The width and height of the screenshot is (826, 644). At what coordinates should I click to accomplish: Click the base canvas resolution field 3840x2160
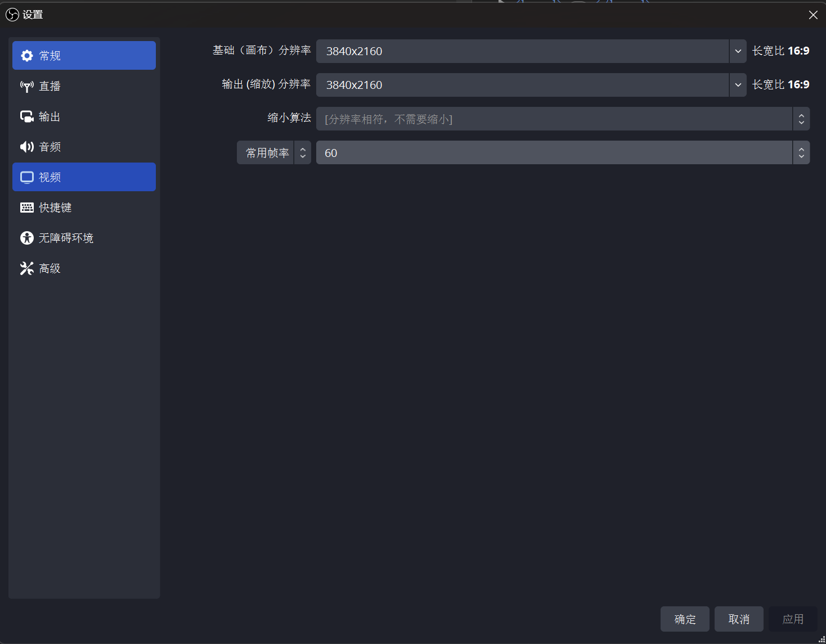click(x=522, y=51)
